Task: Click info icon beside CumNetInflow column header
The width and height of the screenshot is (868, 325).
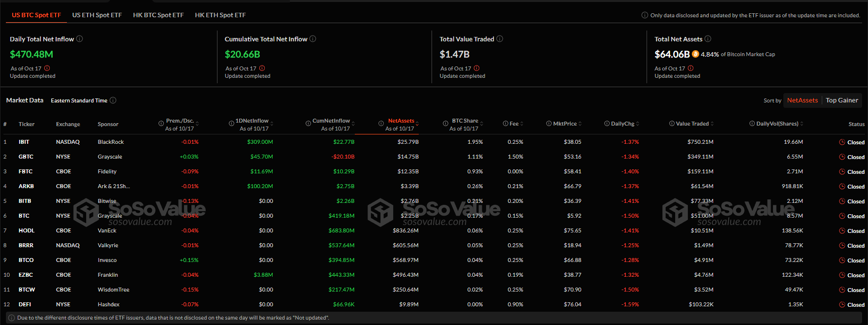Action: tap(309, 124)
